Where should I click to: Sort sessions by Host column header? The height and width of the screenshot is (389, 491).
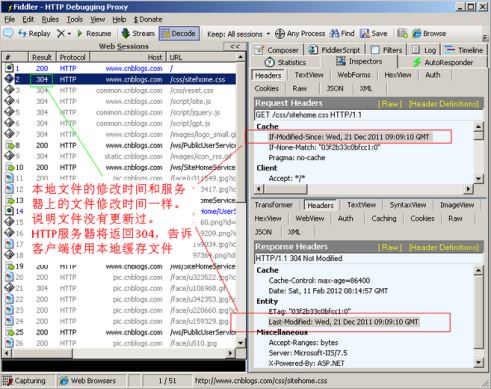128,57
